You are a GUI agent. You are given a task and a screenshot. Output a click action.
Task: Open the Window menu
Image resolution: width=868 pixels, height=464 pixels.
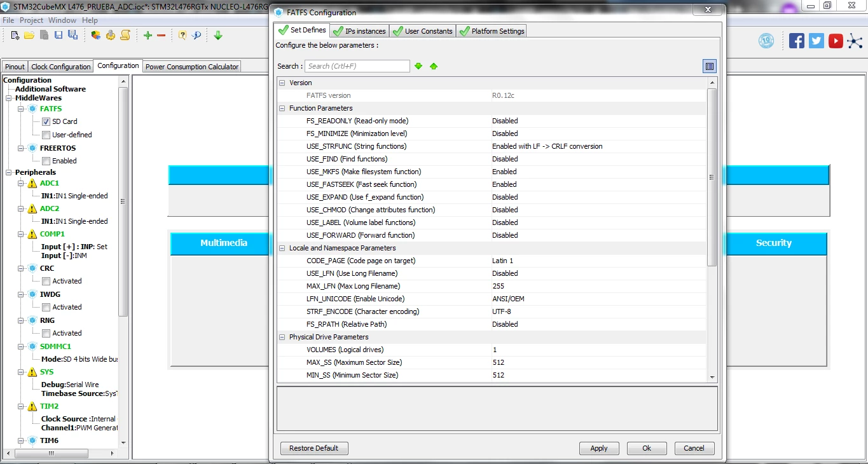coord(62,20)
